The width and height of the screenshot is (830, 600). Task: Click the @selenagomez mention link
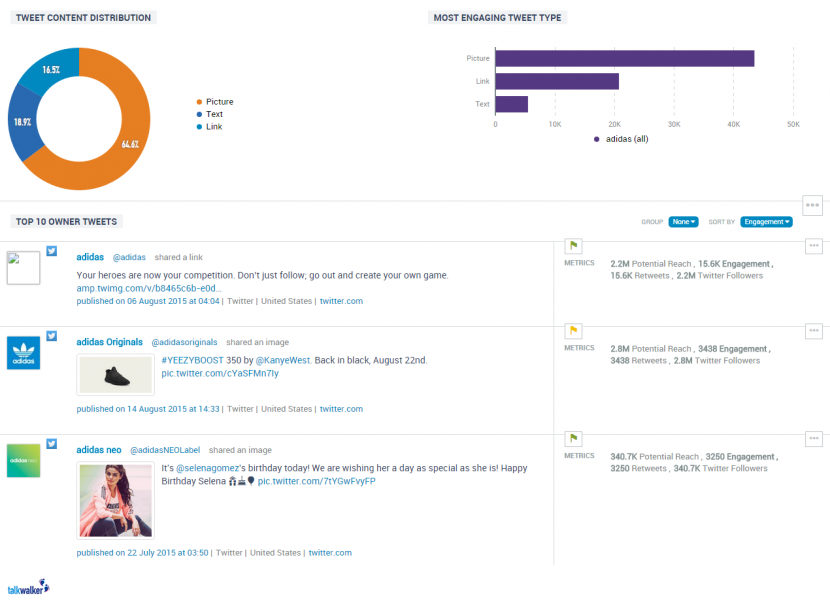pos(208,468)
